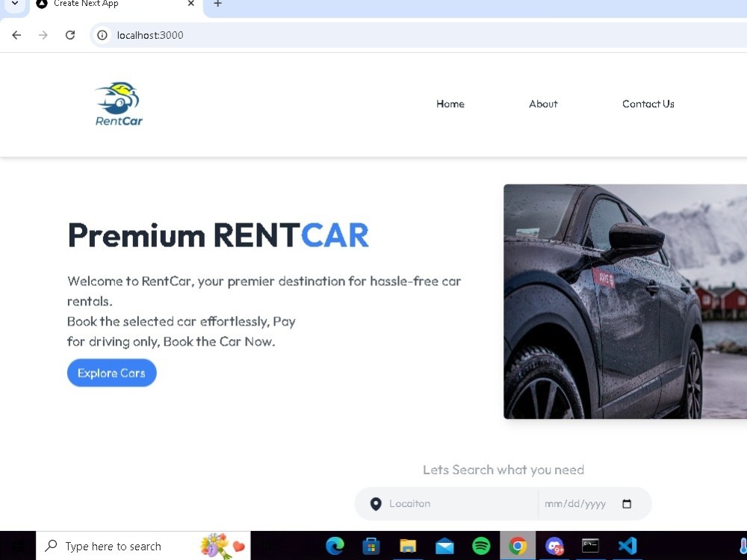
Task: Open File Explorer from the taskbar
Action: pos(408,546)
